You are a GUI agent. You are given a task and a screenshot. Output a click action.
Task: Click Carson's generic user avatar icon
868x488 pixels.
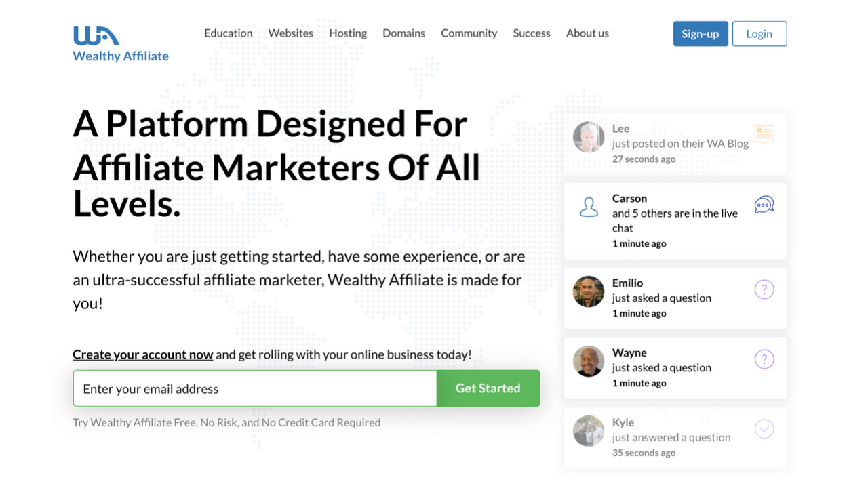589,207
